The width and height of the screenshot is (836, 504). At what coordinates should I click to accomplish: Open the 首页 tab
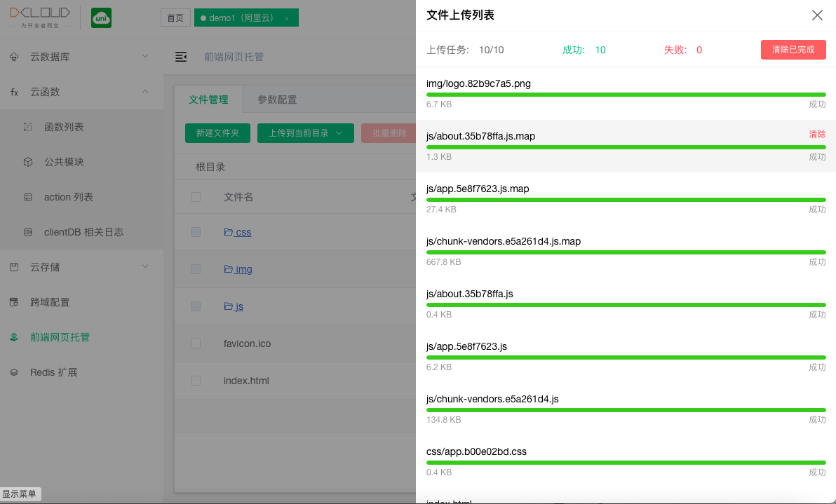tap(175, 18)
